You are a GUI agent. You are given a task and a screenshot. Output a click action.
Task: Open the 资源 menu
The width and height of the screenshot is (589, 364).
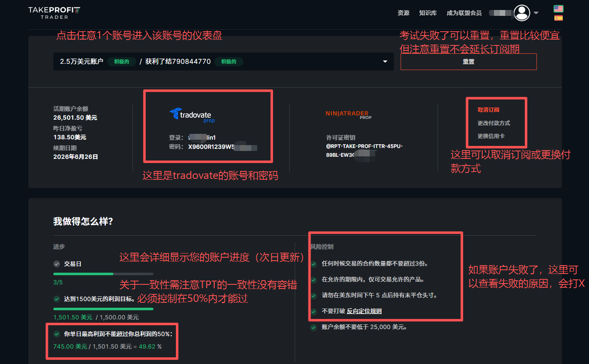pos(404,13)
